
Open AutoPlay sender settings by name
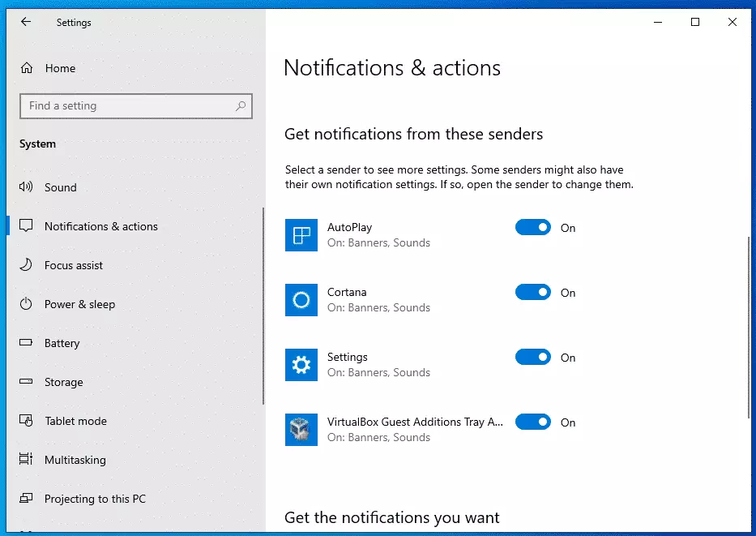[349, 227]
